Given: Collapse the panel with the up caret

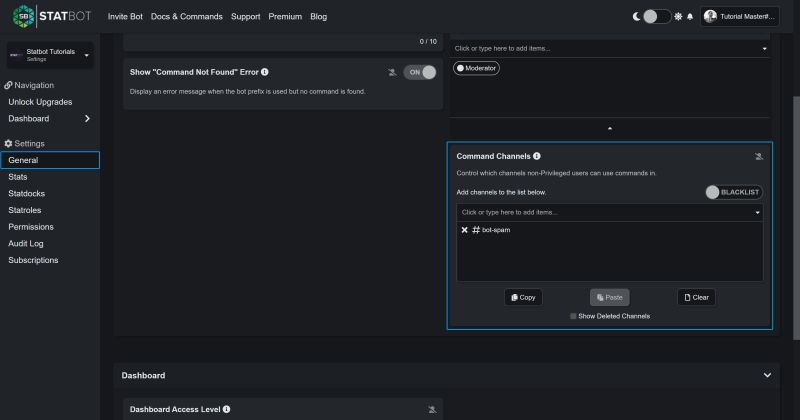Looking at the screenshot, I should pyautogui.click(x=610, y=129).
